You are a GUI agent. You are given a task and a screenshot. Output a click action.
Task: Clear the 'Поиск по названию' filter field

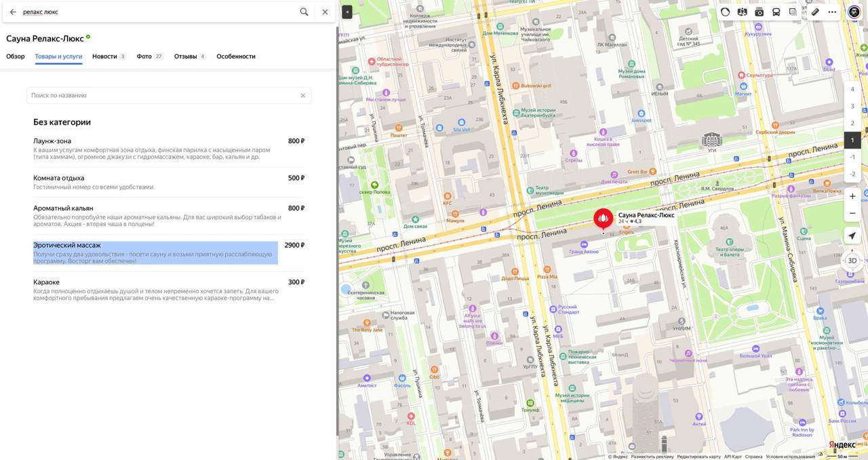point(303,96)
